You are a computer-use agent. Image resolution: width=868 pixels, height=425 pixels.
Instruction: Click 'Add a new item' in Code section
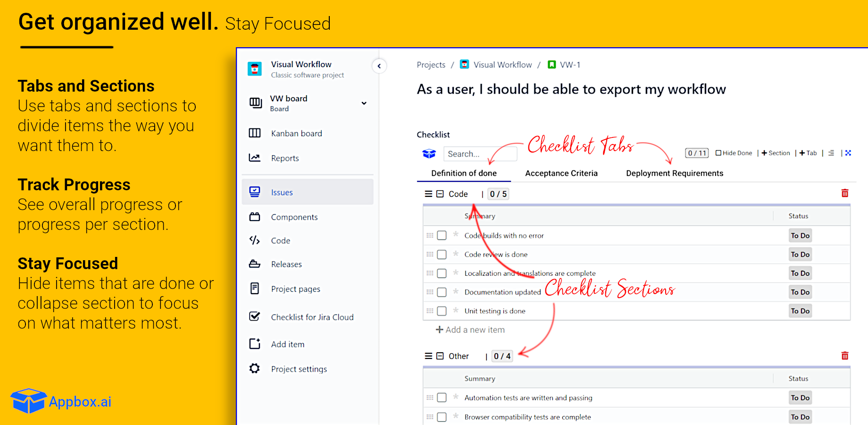pyautogui.click(x=470, y=330)
